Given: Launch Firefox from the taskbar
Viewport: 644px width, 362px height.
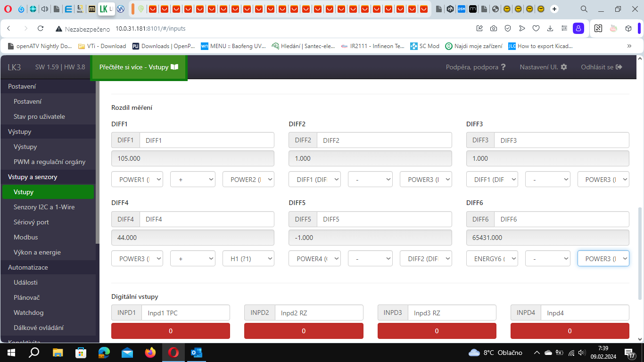Looking at the screenshot, I should click(x=150, y=353).
